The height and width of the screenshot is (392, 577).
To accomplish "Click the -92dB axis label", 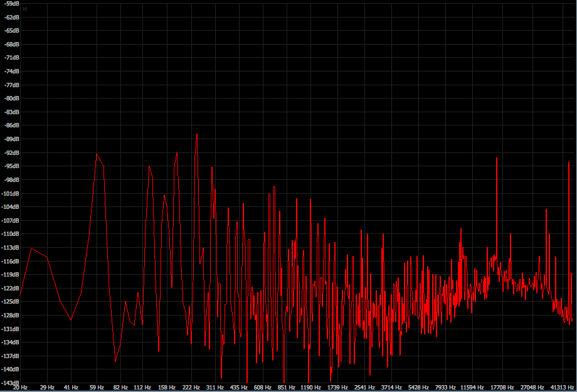I will point(11,152).
